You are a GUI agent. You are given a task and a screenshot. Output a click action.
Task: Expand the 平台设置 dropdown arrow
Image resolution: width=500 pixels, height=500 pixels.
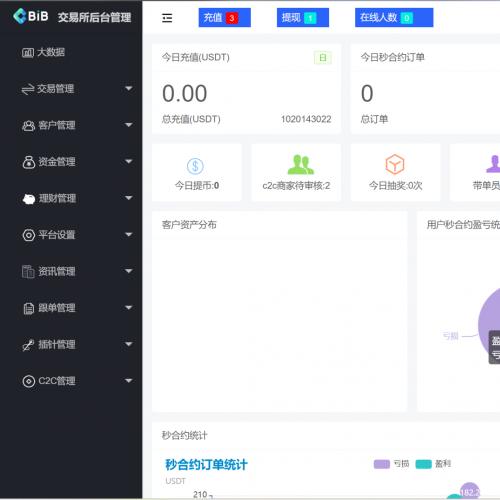pyautogui.click(x=129, y=235)
